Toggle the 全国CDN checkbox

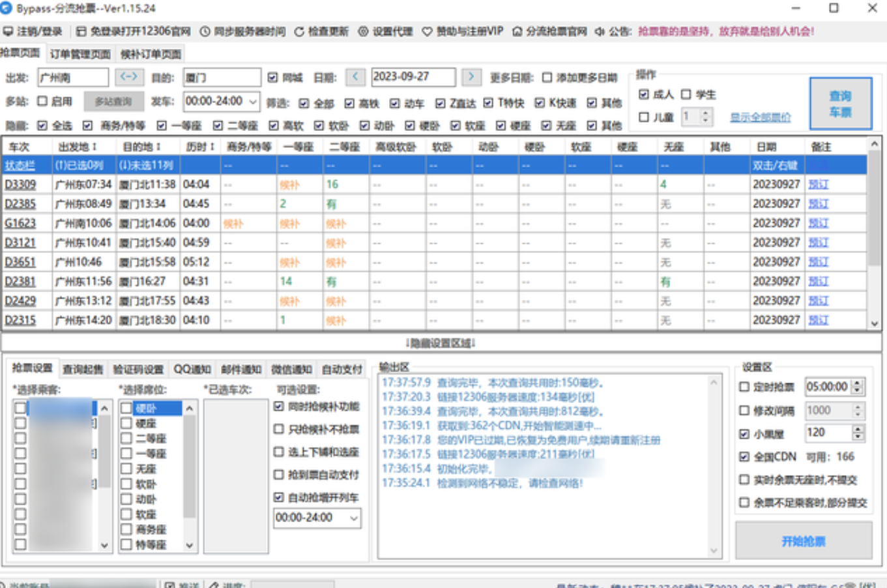pyautogui.click(x=744, y=456)
